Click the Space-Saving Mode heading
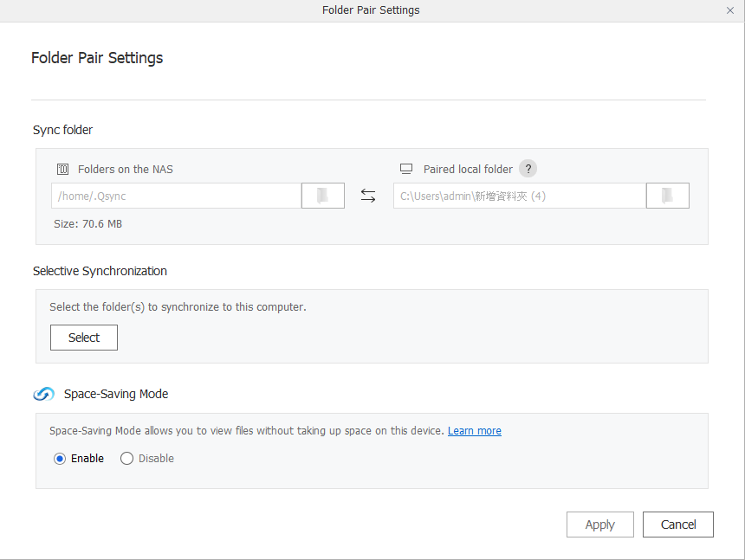The width and height of the screenshot is (745, 560). (116, 394)
